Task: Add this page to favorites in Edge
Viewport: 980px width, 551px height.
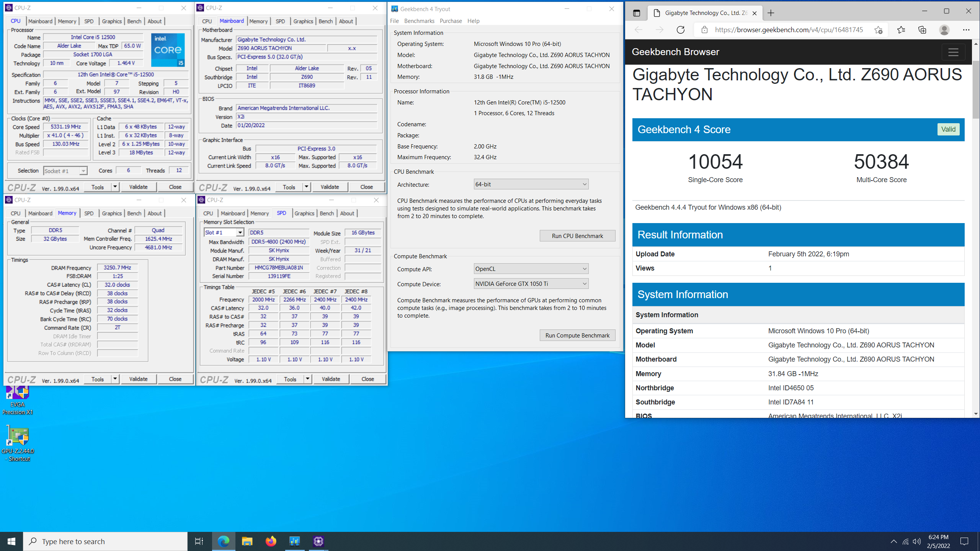Action: click(878, 30)
